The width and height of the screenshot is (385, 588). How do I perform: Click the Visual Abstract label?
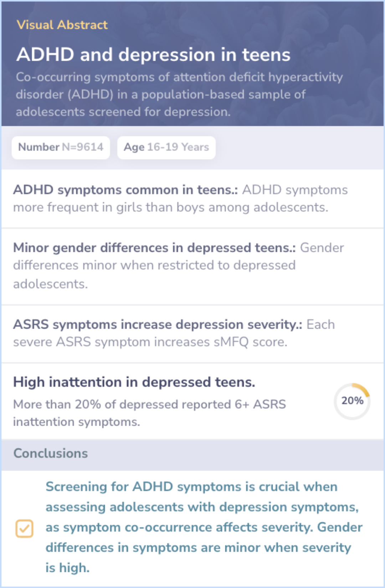[62, 25]
